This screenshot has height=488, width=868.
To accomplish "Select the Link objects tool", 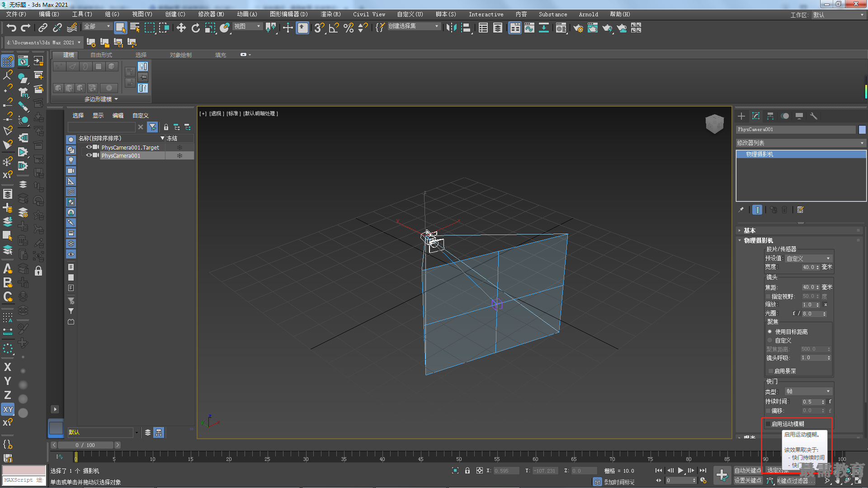I will point(43,28).
